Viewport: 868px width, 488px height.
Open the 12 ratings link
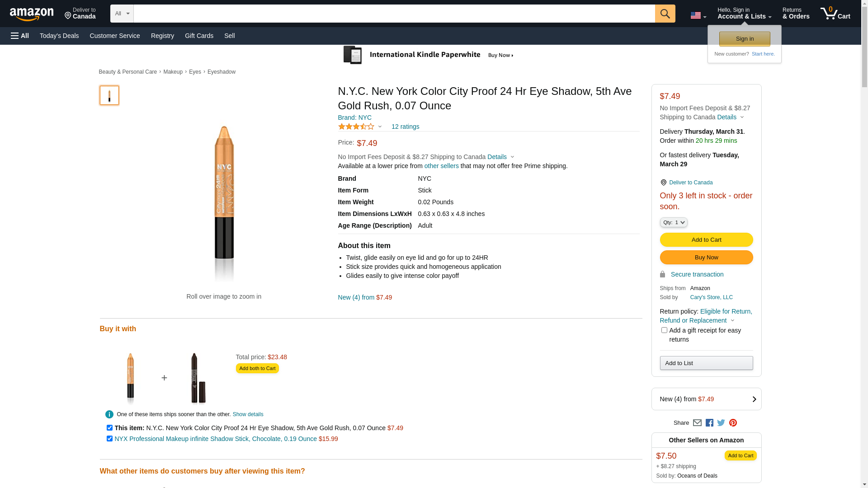tap(405, 127)
